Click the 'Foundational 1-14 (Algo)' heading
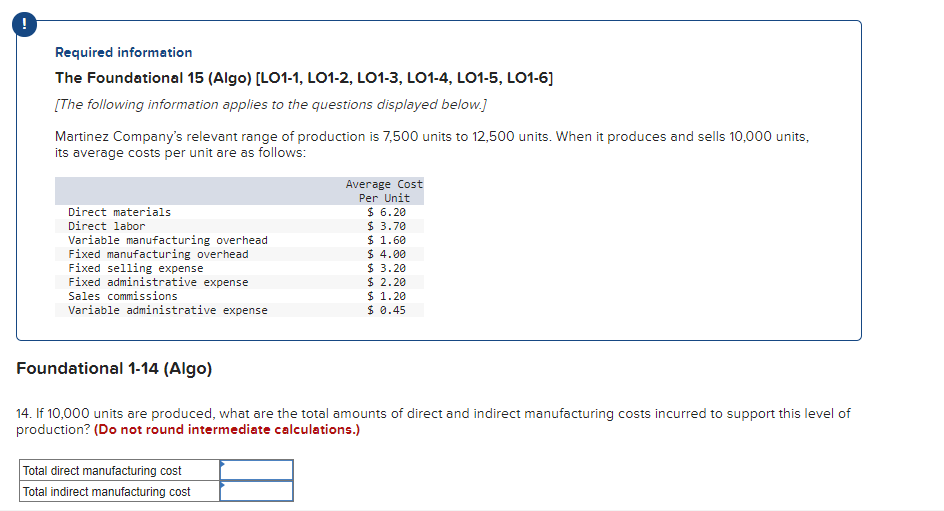The height and width of the screenshot is (511, 944). (114, 368)
